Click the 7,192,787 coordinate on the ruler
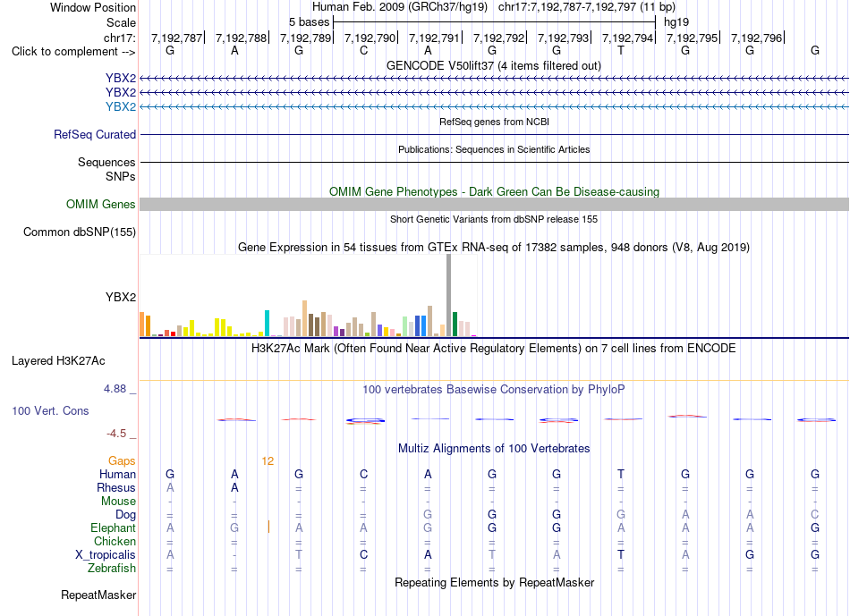The width and height of the screenshot is (850, 616). tap(176, 38)
